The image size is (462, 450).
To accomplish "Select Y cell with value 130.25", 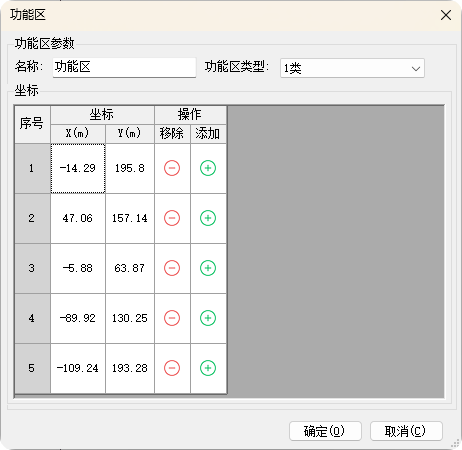I will [130, 318].
